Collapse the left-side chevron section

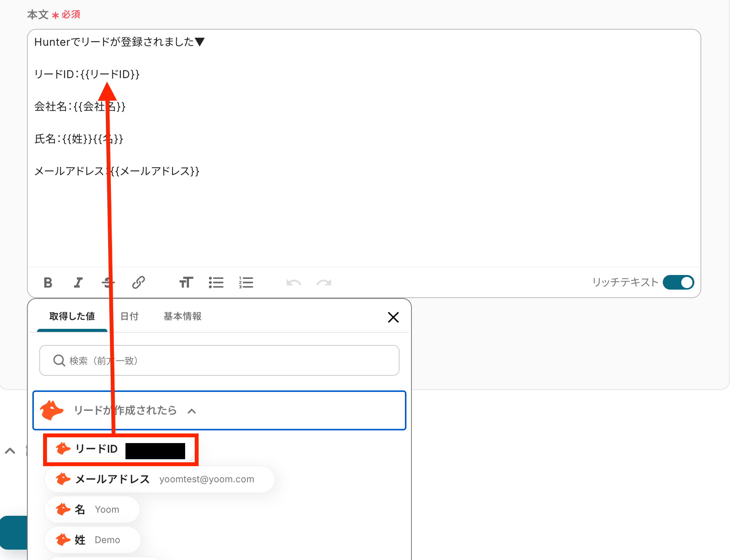point(10,451)
